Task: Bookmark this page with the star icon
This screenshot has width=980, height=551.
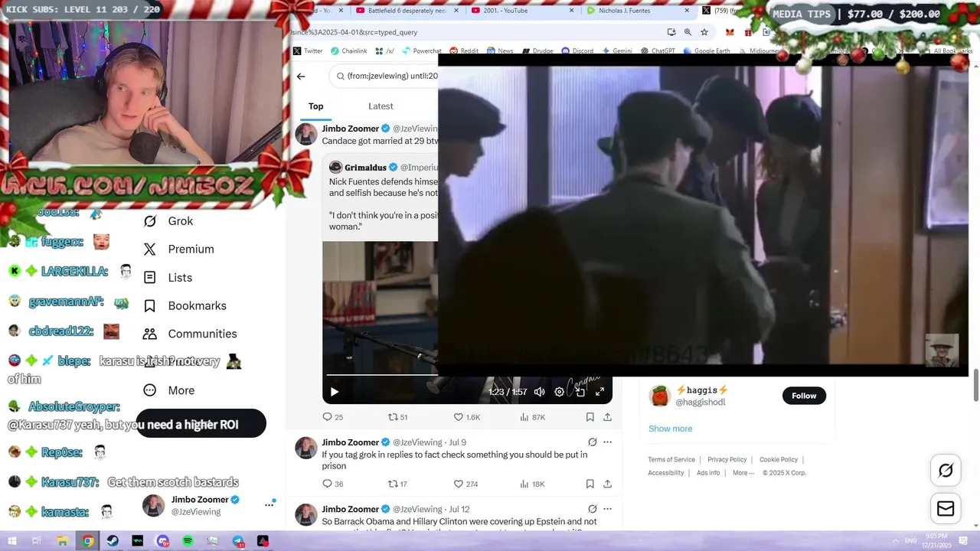Action: tap(704, 32)
